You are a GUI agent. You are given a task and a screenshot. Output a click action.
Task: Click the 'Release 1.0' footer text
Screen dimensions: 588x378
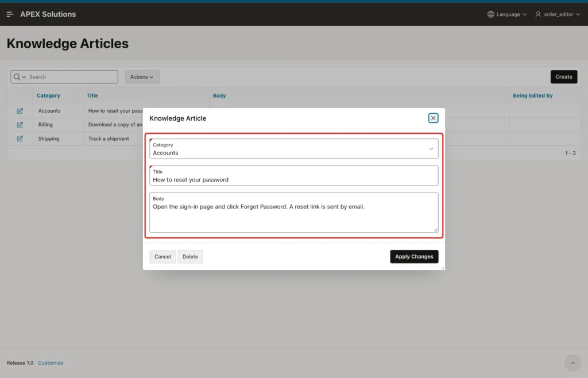click(20, 362)
